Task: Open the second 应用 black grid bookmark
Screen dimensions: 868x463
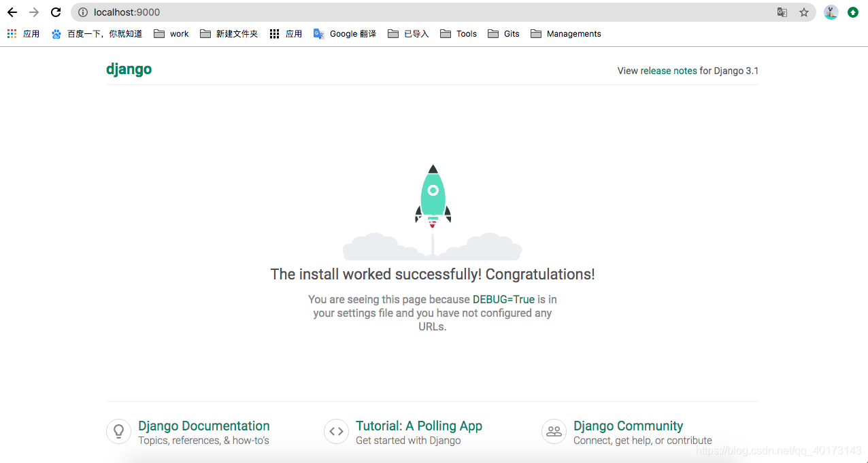Action: [x=286, y=33]
